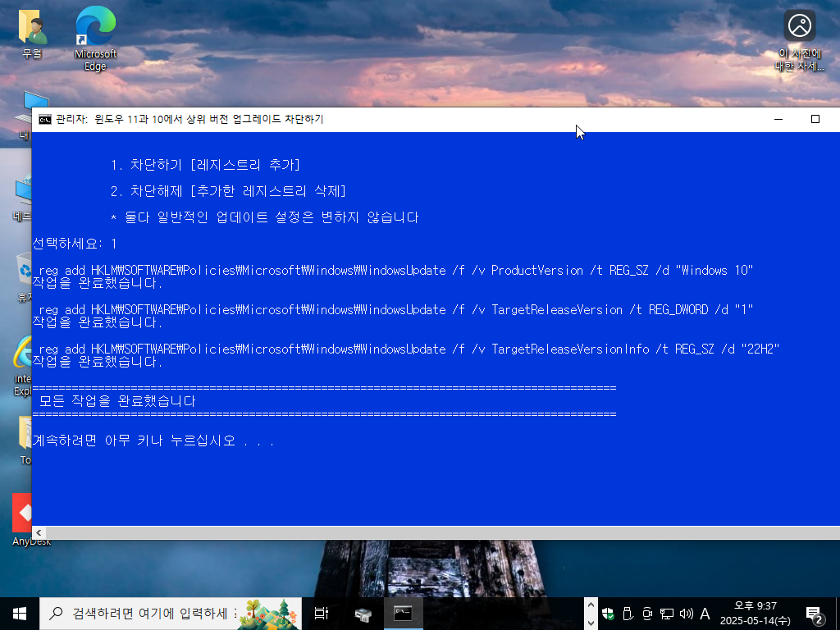Screen dimensions: 840x630
Task: Open AnyDesk desktop shortcut
Action: pyautogui.click(x=22, y=519)
